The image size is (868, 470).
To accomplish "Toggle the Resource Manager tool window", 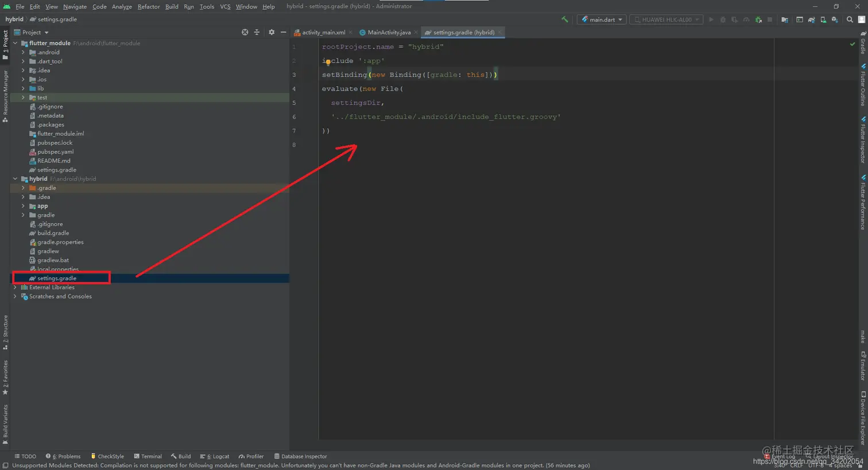I will pyautogui.click(x=5, y=96).
